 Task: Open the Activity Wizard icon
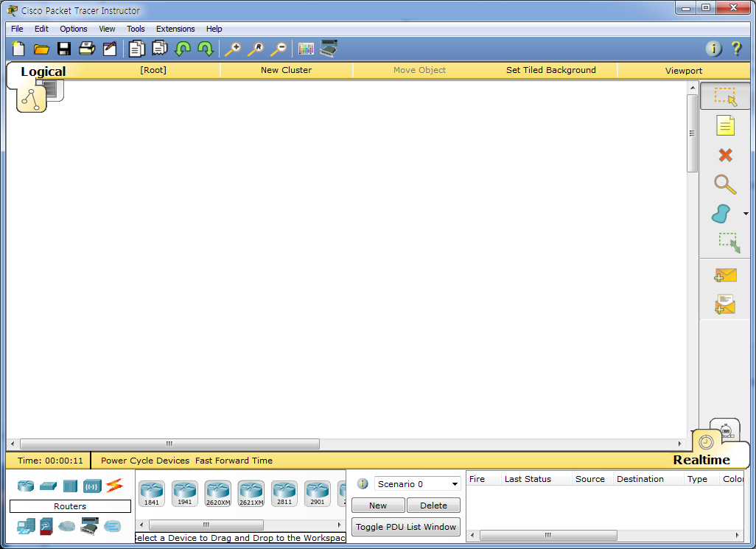click(110, 49)
